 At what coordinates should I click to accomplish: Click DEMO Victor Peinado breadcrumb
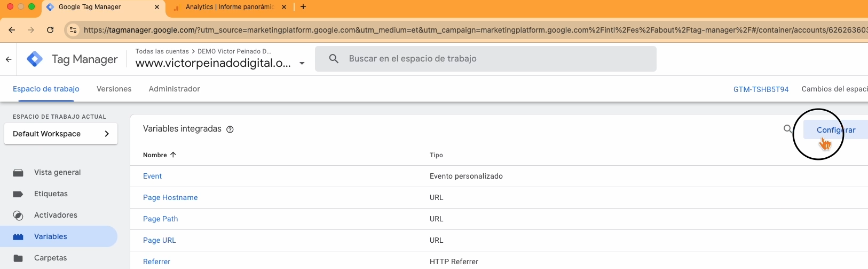[x=234, y=51]
